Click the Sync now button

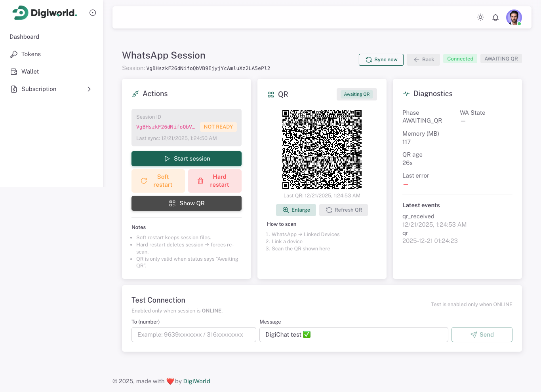click(x=381, y=60)
